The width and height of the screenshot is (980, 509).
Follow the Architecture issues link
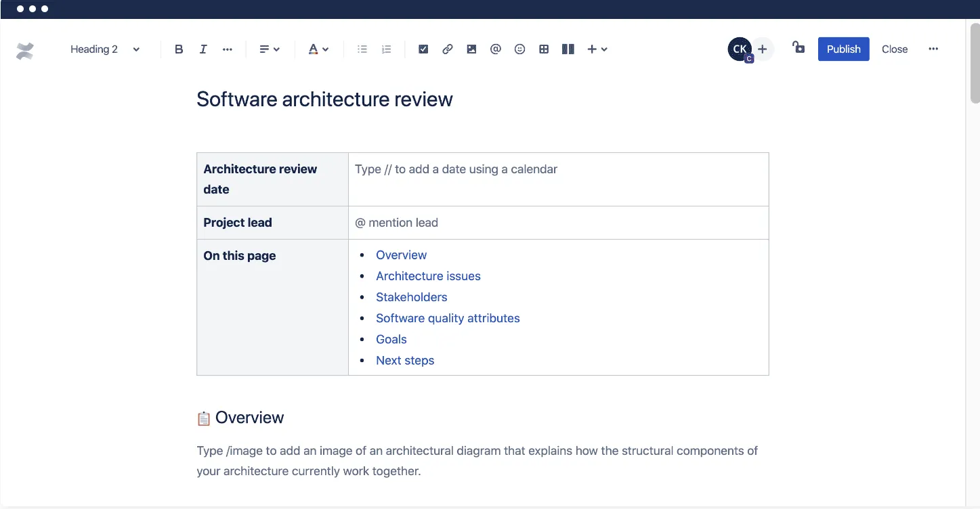(428, 276)
